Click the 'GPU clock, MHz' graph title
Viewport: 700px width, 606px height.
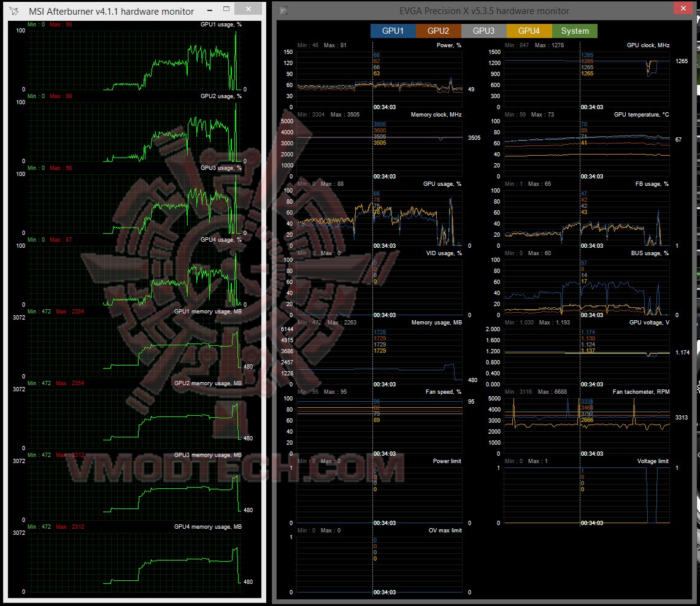point(648,45)
